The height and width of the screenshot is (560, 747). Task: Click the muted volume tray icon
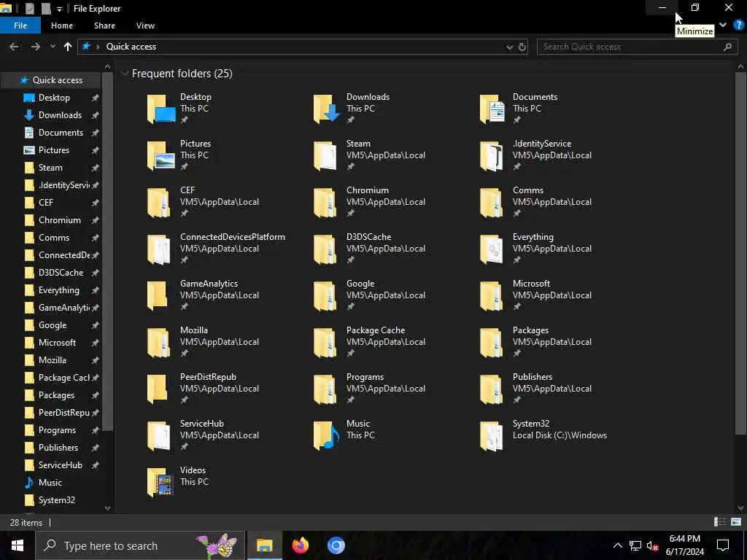[x=653, y=545]
